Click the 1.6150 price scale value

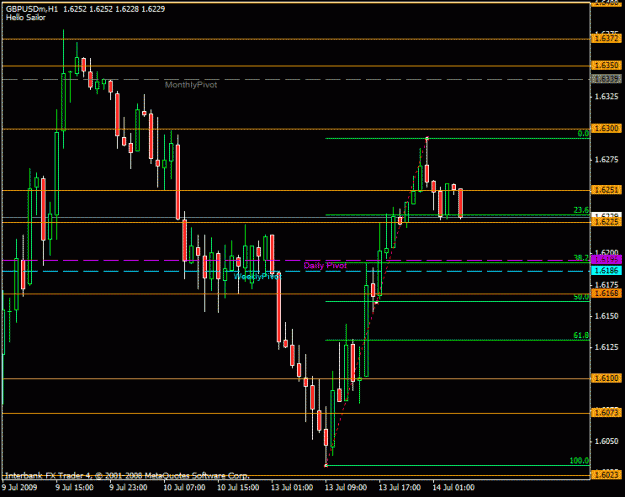click(607, 316)
